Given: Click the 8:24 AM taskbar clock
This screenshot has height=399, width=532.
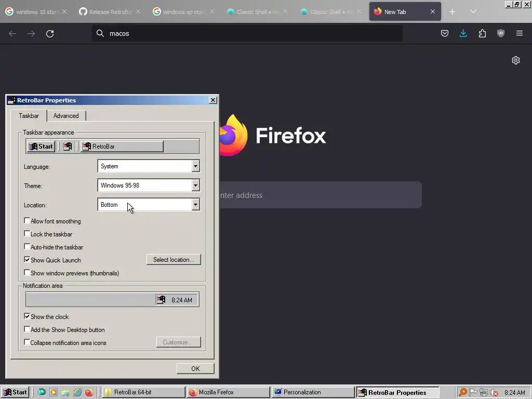Looking at the screenshot, I should point(515,392).
